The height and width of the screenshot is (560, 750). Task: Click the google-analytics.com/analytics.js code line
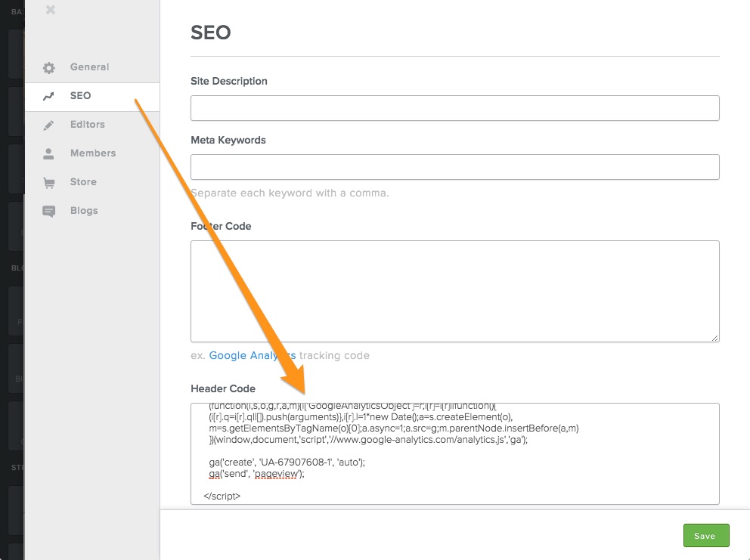click(368, 440)
